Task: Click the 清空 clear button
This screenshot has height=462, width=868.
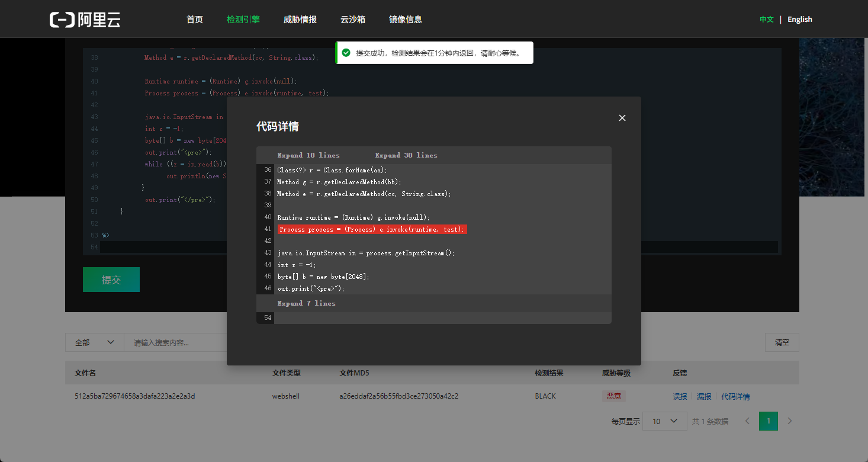Action: coord(782,342)
